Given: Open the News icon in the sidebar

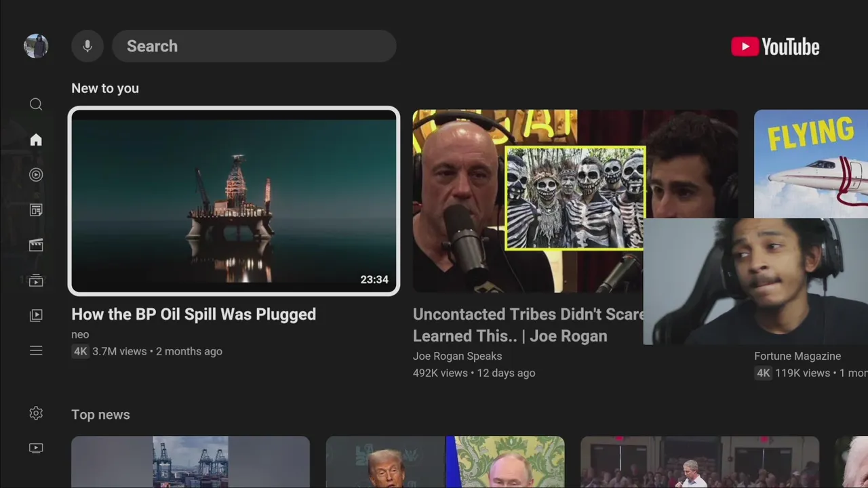Looking at the screenshot, I should point(36,210).
